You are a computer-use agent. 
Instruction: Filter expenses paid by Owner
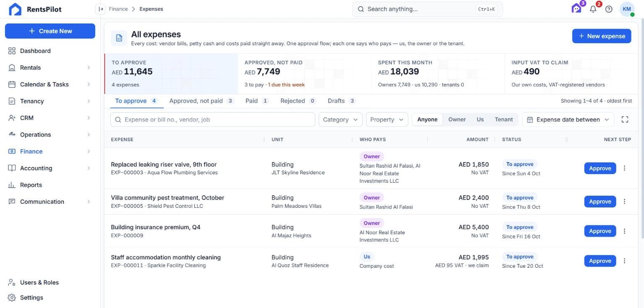[457, 119]
